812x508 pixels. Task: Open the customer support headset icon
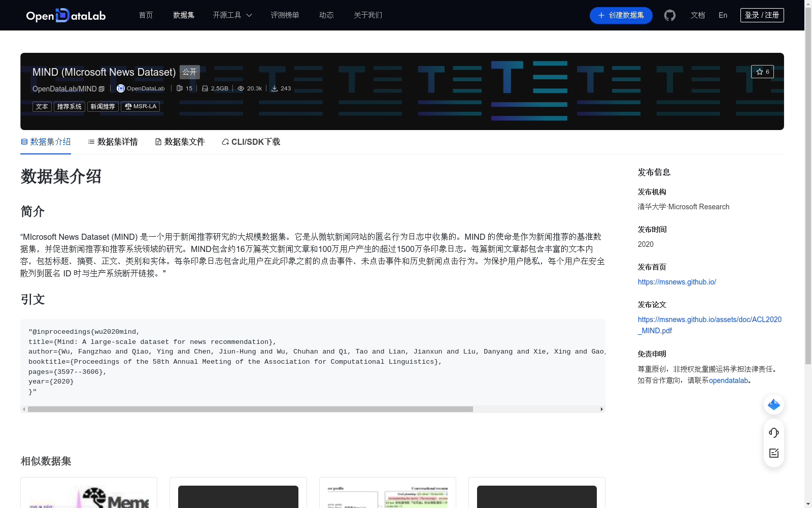(774, 432)
